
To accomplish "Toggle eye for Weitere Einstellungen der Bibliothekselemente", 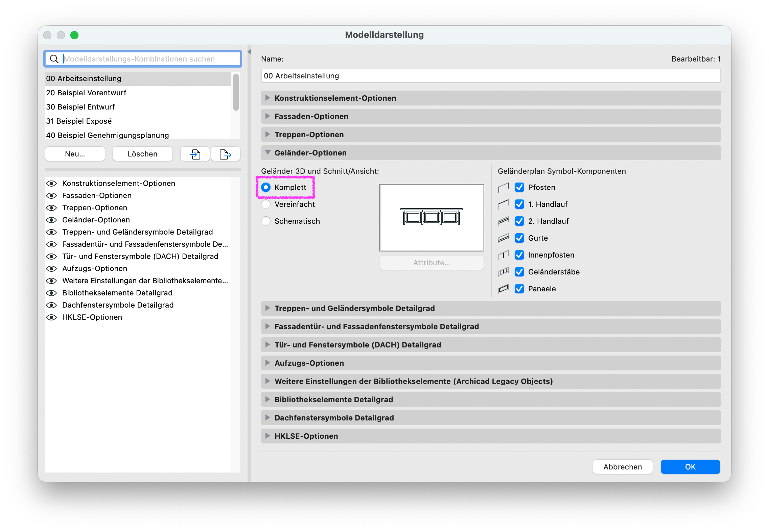I will (51, 281).
